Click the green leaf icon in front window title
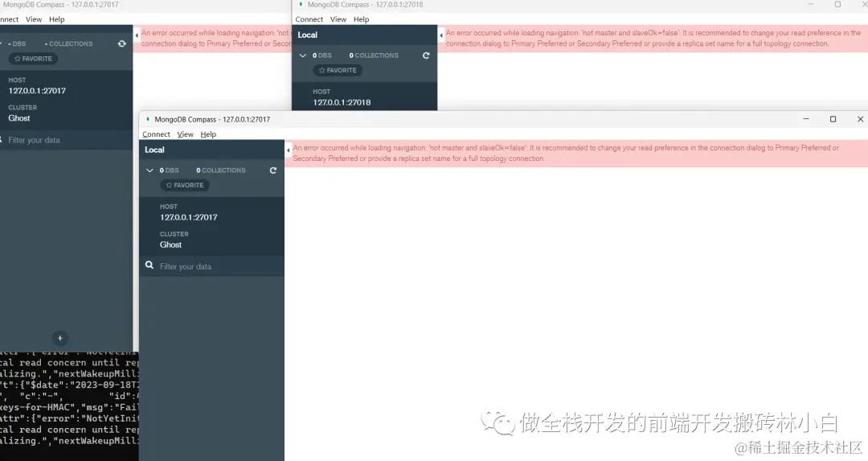The width and height of the screenshot is (868, 461). pyautogui.click(x=148, y=118)
